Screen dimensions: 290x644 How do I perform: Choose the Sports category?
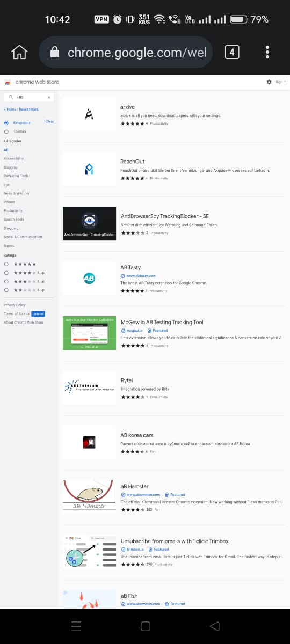9,245
